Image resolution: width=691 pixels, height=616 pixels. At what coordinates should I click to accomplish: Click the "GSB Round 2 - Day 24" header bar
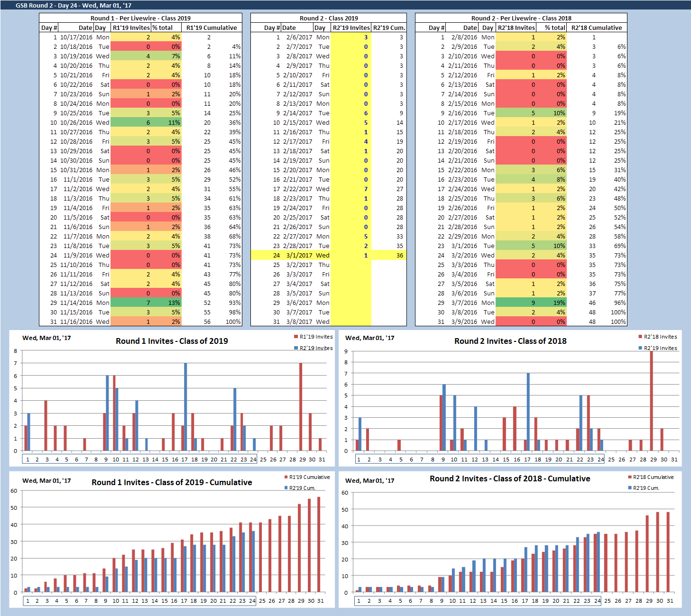(x=74, y=5)
